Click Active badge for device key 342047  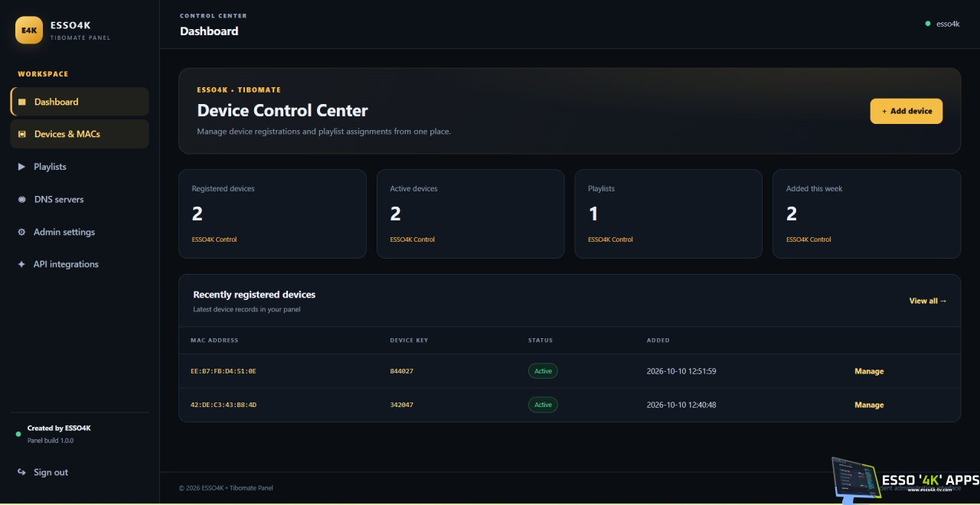point(543,405)
